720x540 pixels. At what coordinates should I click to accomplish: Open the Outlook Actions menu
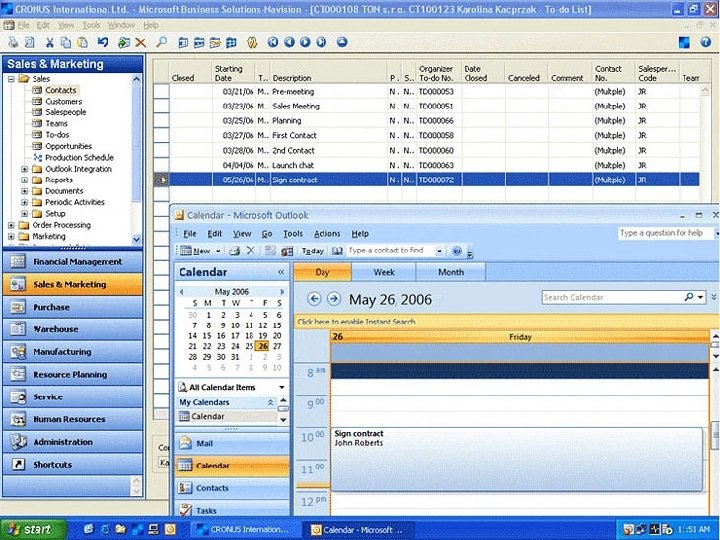click(327, 234)
